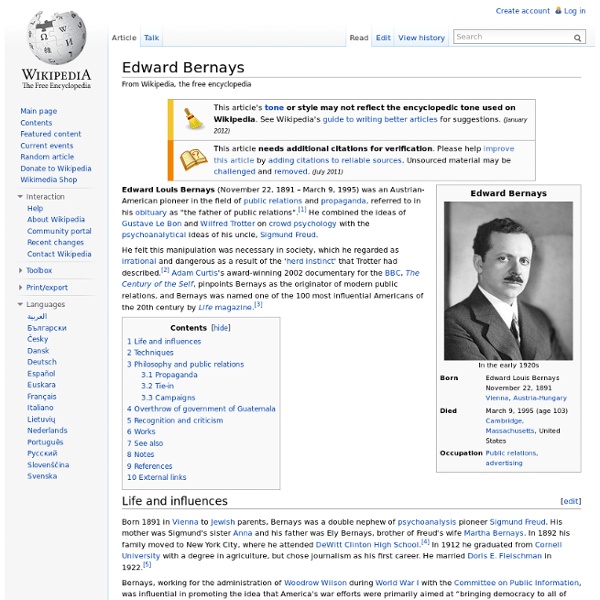Open the Woodrow Wilson link
600x600 pixels.
pyautogui.click(x=315, y=583)
